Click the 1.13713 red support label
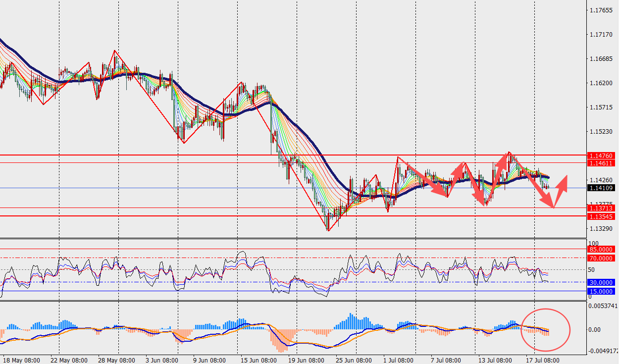 click(602, 208)
